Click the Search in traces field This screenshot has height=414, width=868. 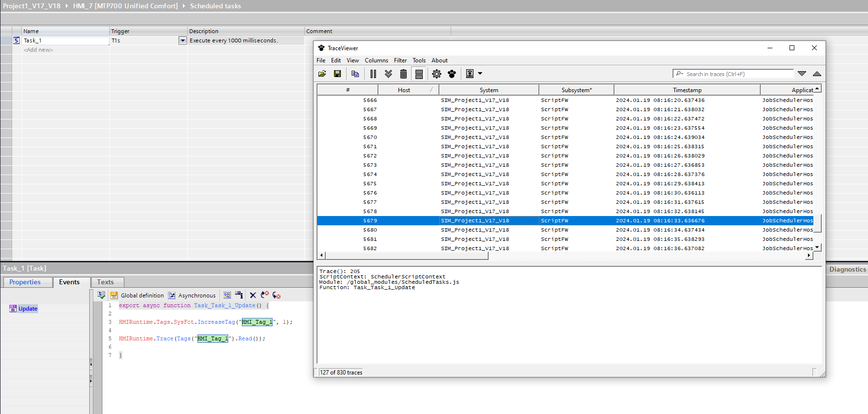(736, 74)
